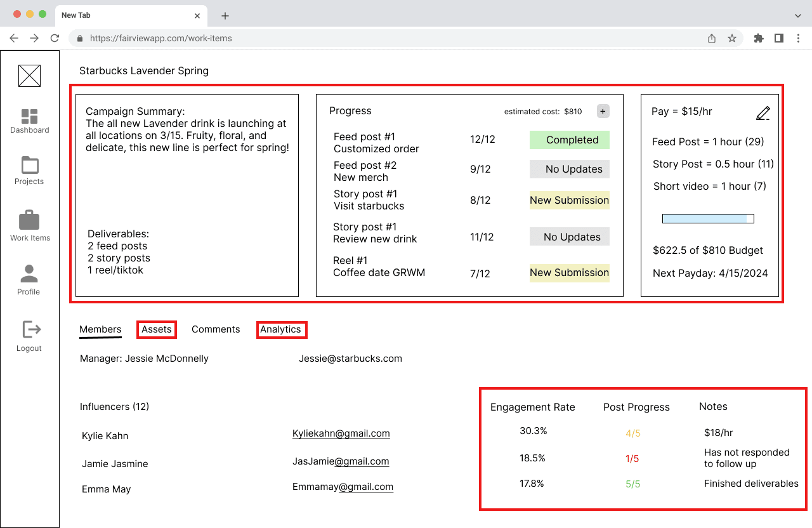This screenshot has height=528, width=812.
Task: Open email link Kyliekahn@gmail.com
Action: click(341, 433)
